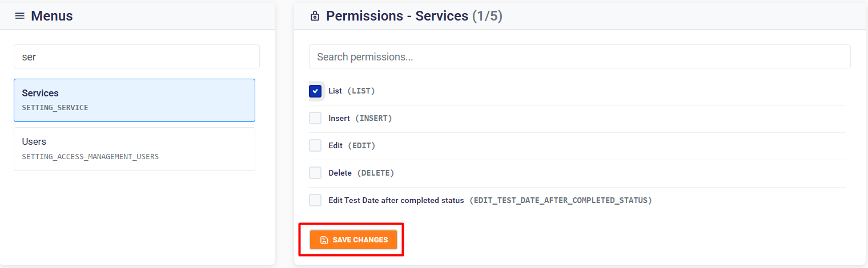This screenshot has width=868, height=268.
Task: Select the Services menu entry
Action: coord(134,100)
